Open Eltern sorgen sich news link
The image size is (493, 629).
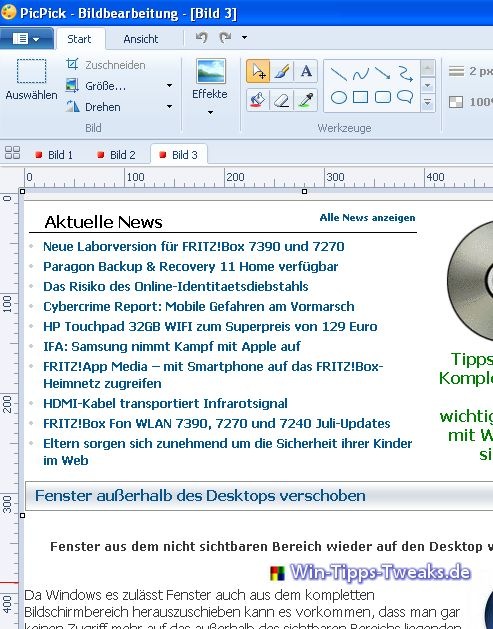[x=227, y=452]
